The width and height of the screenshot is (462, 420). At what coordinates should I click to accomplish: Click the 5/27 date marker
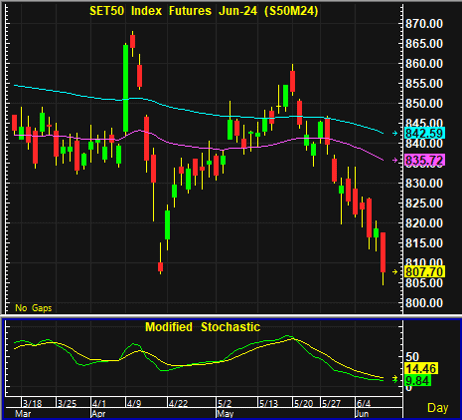[x=331, y=403]
